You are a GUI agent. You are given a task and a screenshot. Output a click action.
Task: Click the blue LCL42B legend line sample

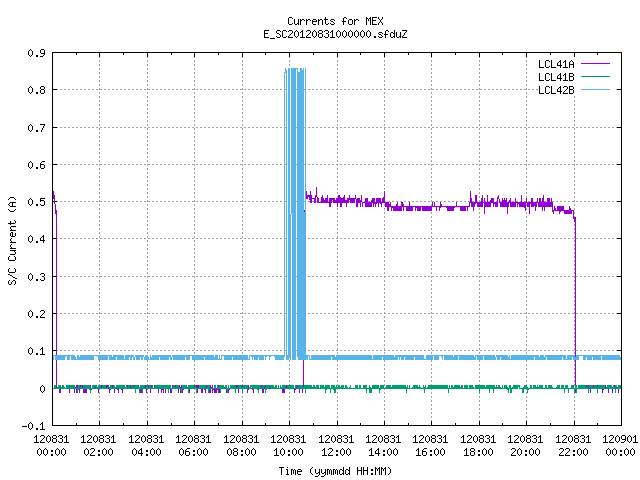click(x=595, y=89)
